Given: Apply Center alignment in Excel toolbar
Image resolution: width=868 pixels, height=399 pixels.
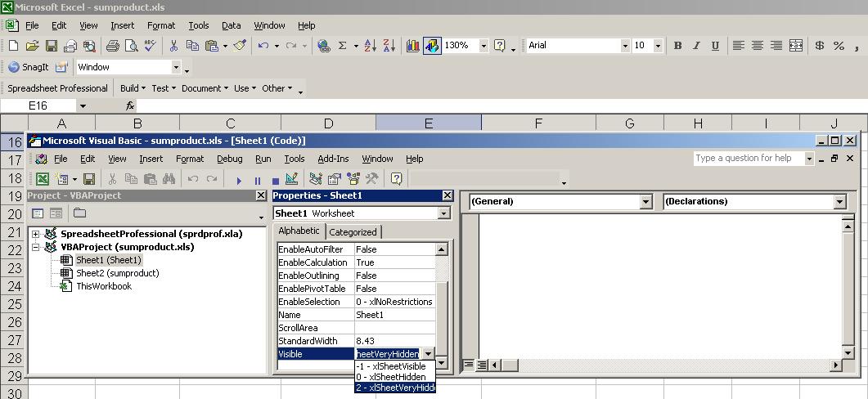Looking at the screenshot, I should click(x=758, y=46).
